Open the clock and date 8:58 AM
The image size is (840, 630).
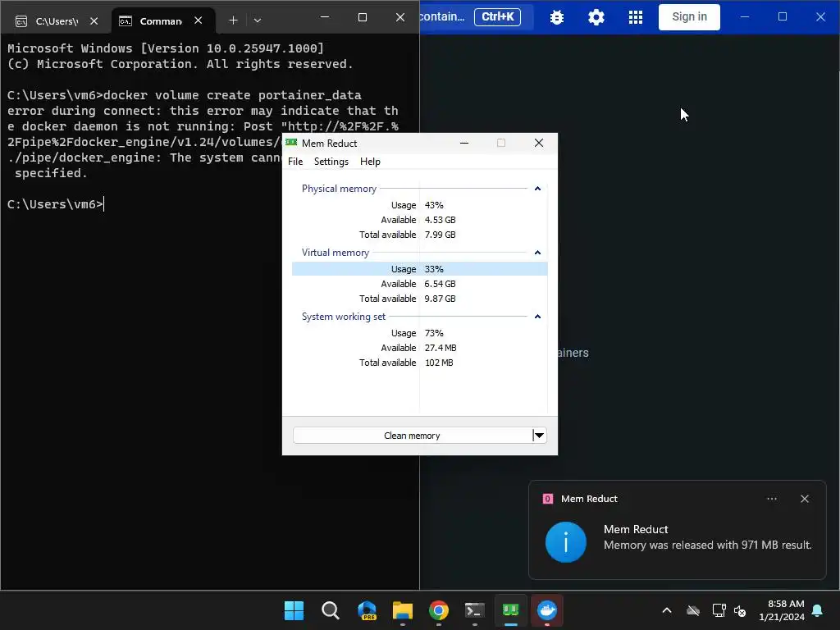(x=782, y=610)
